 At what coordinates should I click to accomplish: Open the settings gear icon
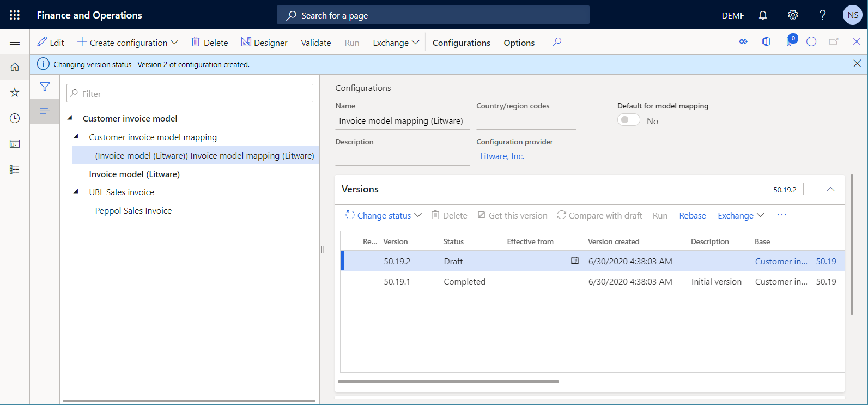[x=793, y=15]
